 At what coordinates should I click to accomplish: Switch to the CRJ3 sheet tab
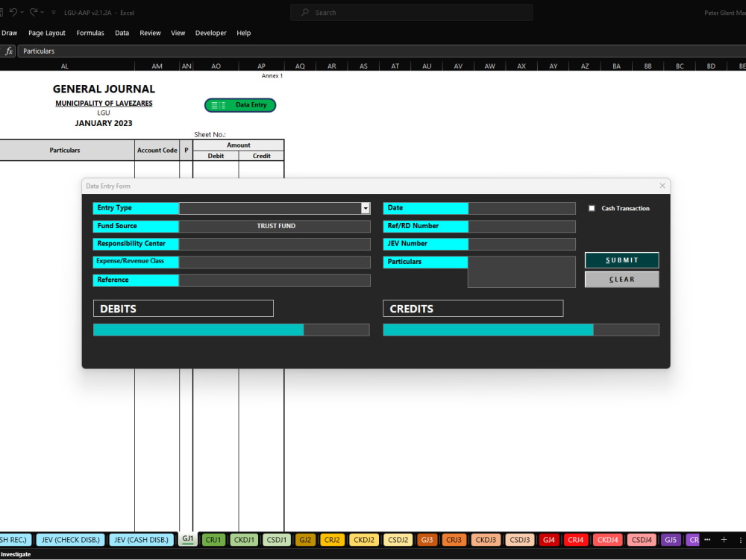(x=454, y=540)
